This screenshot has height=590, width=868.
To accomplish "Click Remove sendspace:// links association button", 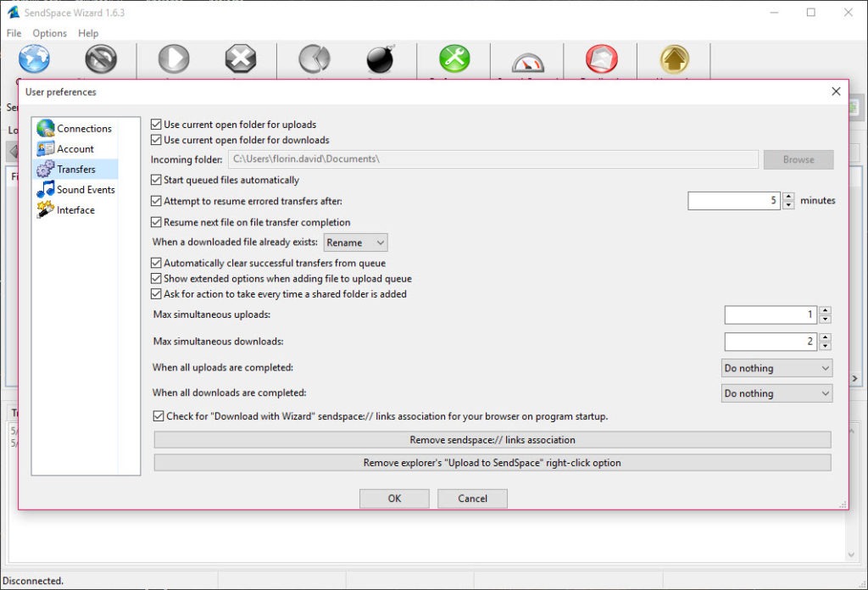I will pyautogui.click(x=492, y=439).
